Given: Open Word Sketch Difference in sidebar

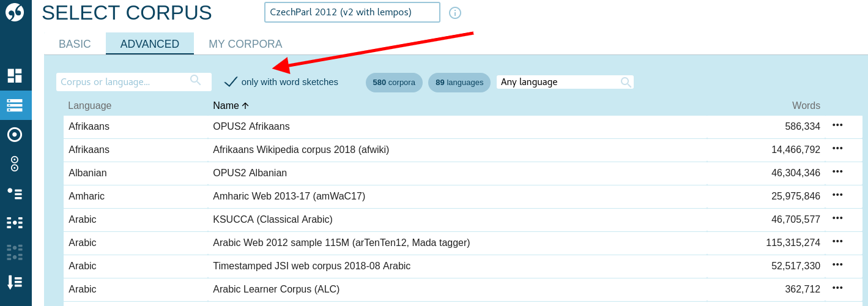Looking at the screenshot, I should tap(15, 163).
